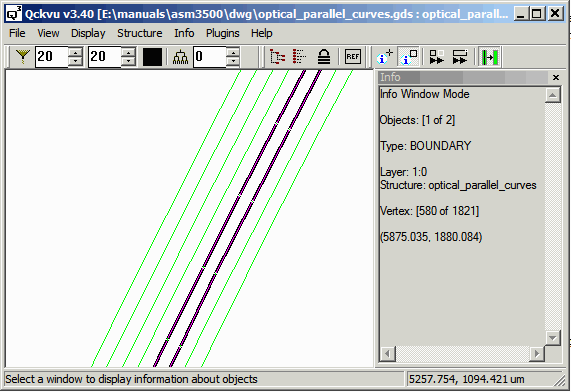This screenshot has width=571, height=392.
Task: Select the info point mode icon with crosshair
Action: 385,57
